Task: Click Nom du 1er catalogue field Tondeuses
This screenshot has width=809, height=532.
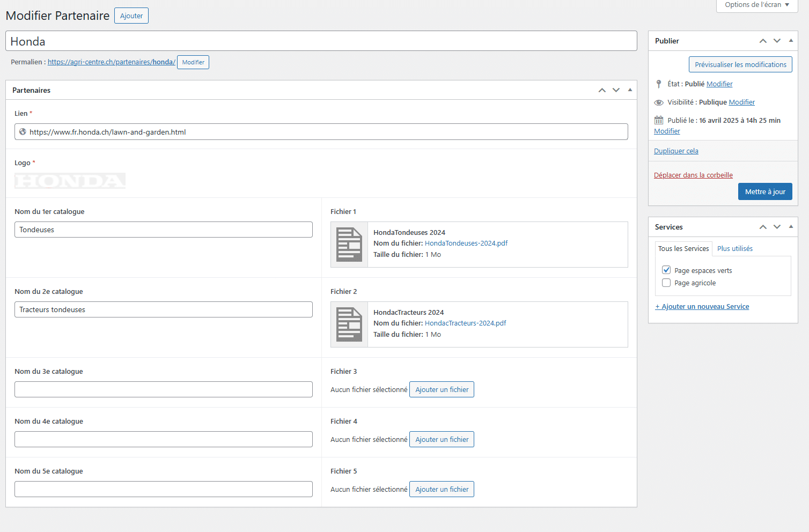Action: tap(164, 230)
